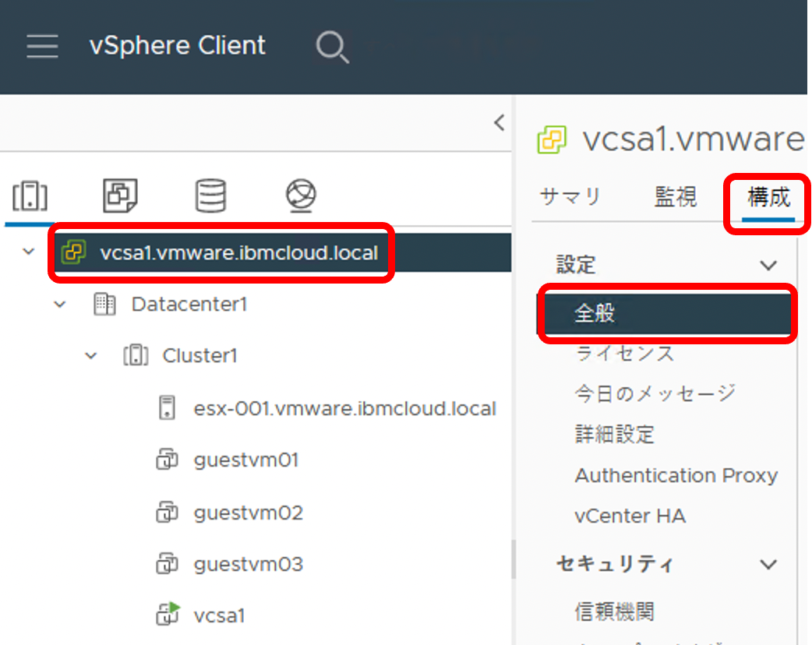Collapse the Datacenter1 tree node
The height and width of the screenshot is (645, 812).
click(x=60, y=305)
